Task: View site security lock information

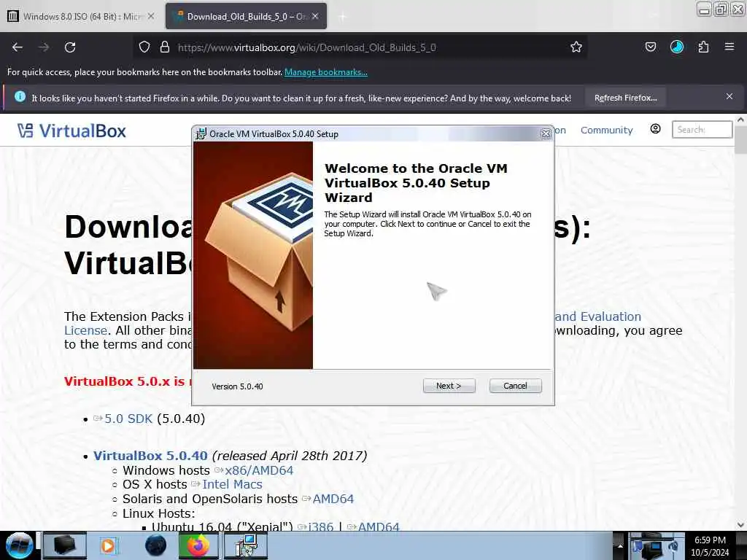Action: 165,47
